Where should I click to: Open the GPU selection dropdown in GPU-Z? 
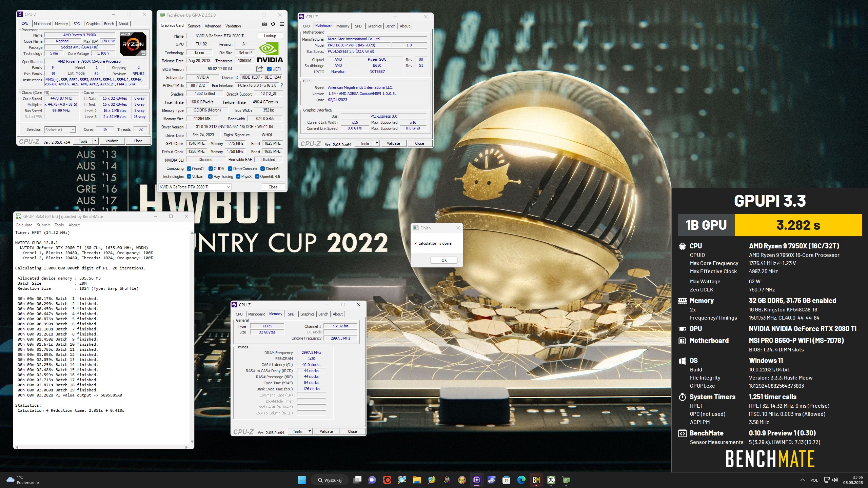coord(195,187)
